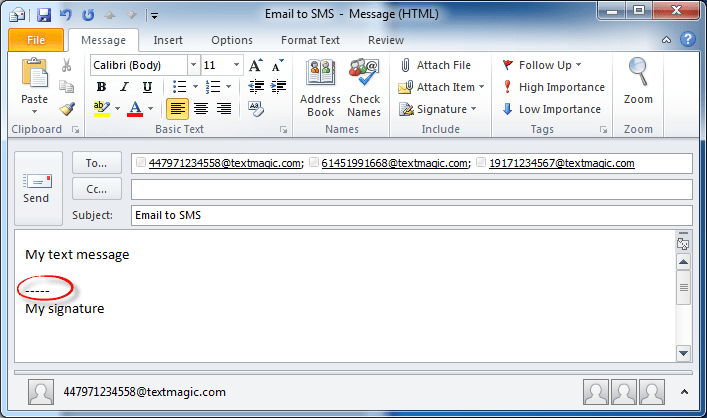707x418 pixels.
Task: Send the email
Action: pyautogui.click(x=38, y=188)
